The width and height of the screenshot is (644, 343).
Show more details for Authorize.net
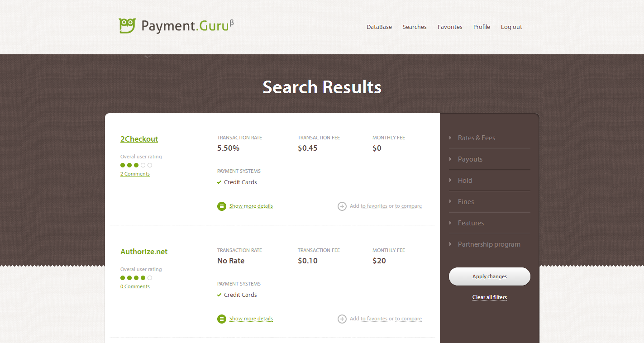251,319
